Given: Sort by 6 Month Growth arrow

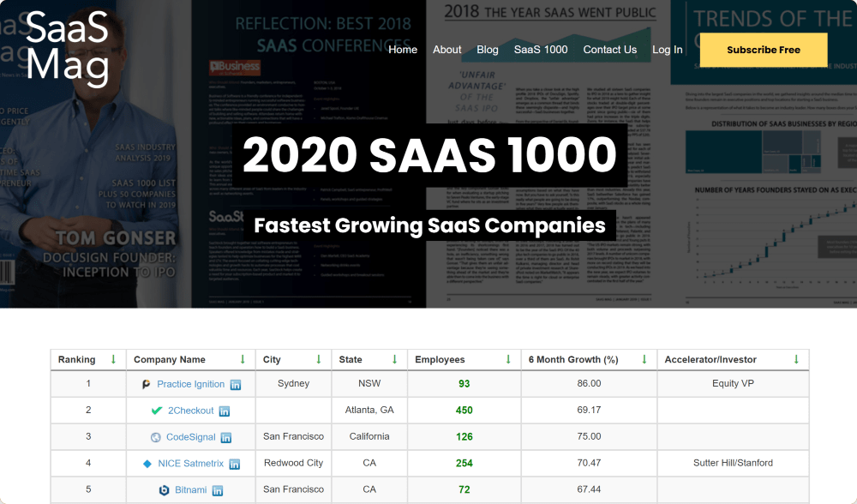Looking at the screenshot, I should coord(644,359).
